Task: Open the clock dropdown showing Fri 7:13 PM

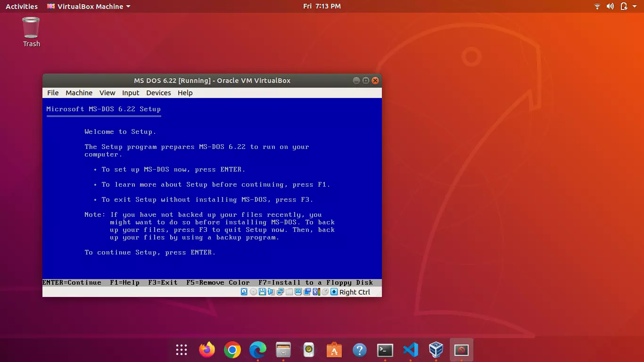Action: click(322, 6)
